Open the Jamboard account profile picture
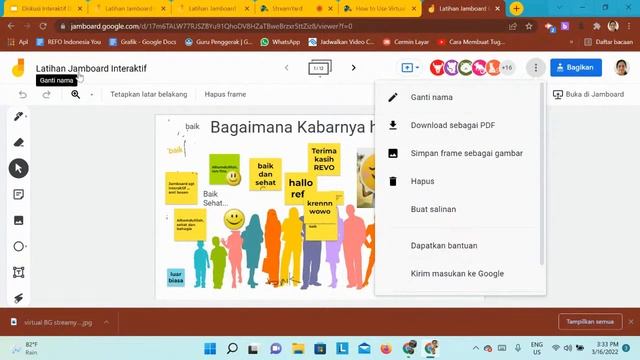The height and width of the screenshot is (360, 640). point(621,68)
